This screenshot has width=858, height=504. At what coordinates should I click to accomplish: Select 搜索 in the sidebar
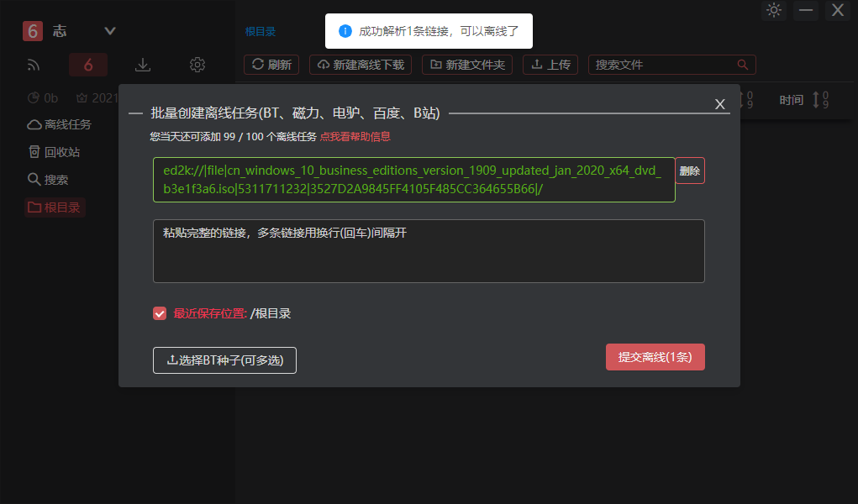point(49,180)
